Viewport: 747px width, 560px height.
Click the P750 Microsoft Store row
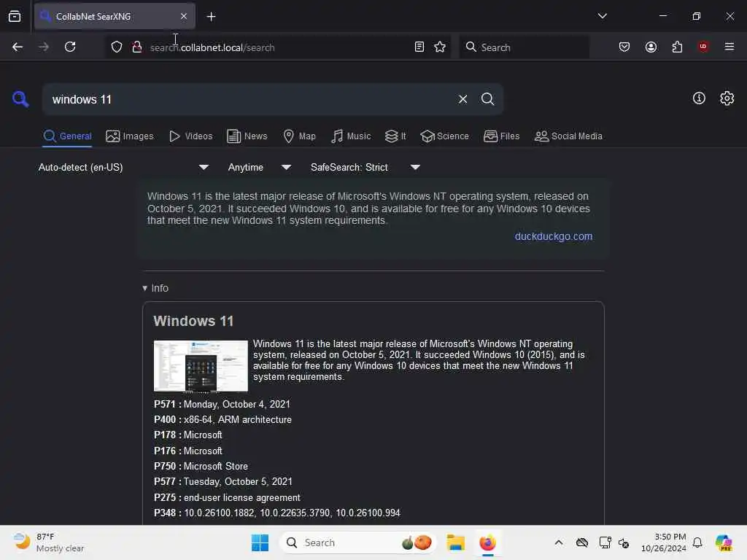click(201, 466)
